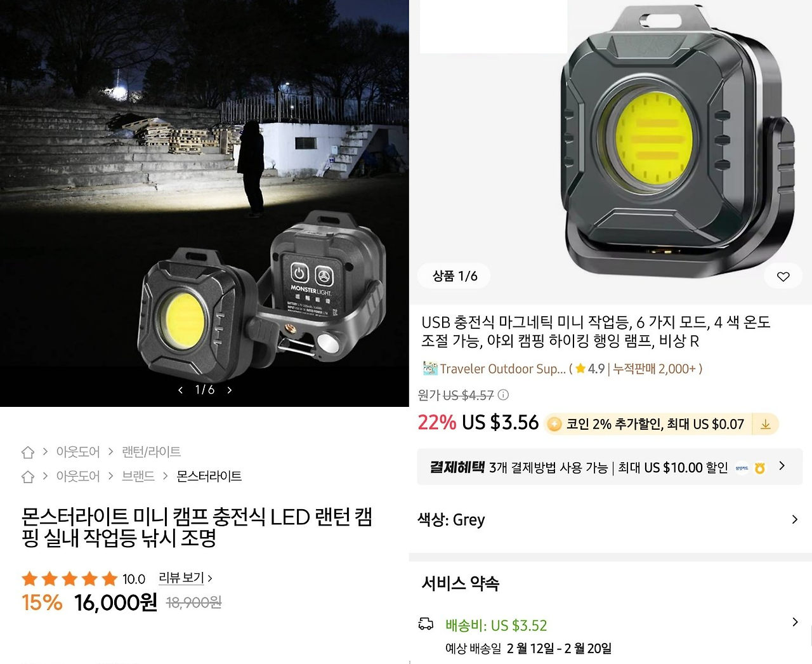812x664 pixels.
Task: Show previous product image arrow
Action: [181, 390]
